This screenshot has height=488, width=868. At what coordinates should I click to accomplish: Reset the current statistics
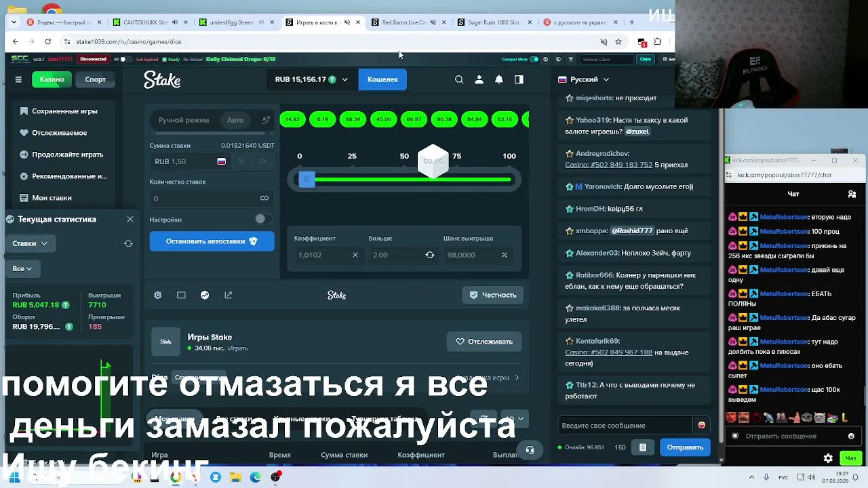(x=128, y=243)
